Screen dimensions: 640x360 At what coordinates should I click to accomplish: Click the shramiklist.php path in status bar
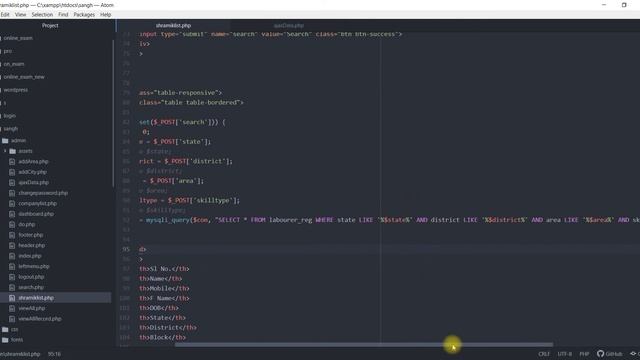(x=20, y=354)
